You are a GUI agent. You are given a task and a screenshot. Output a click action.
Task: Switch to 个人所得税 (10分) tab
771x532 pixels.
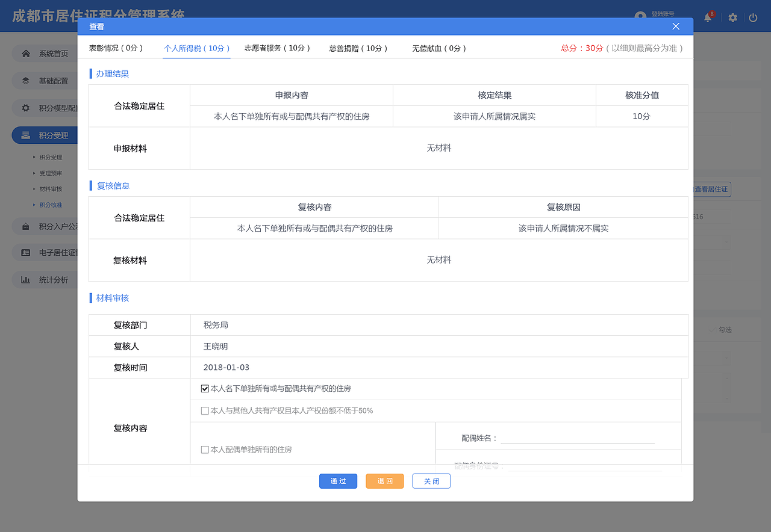pos(197,48)
